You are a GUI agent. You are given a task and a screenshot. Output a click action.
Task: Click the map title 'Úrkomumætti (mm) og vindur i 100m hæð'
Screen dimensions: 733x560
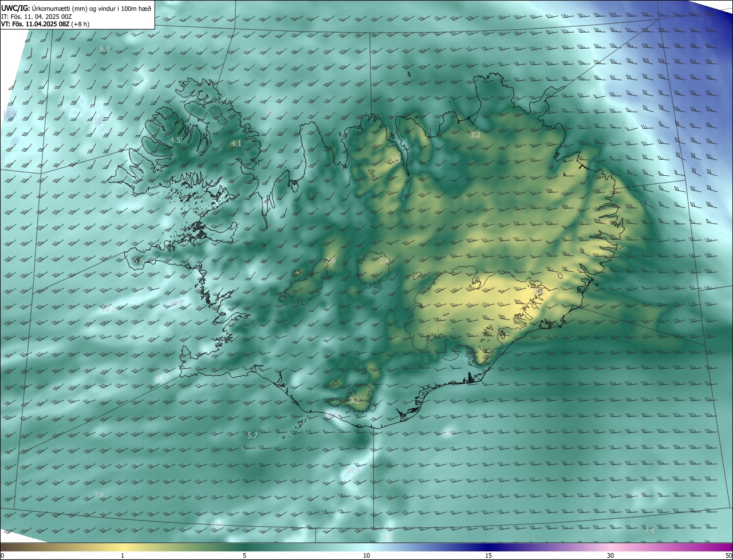tap(92, 8)
